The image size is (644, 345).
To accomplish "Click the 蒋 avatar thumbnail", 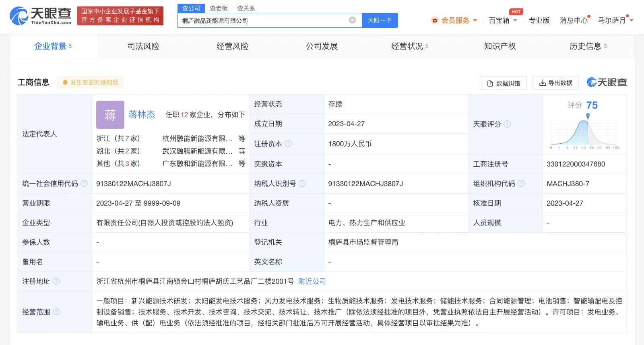I will click(x=110, y=115).
